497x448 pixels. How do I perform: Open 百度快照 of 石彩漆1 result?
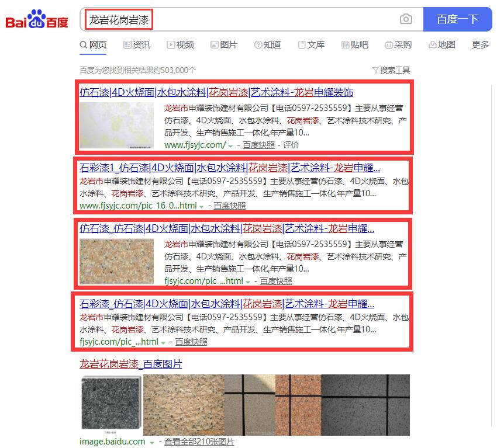pos(229,206)
